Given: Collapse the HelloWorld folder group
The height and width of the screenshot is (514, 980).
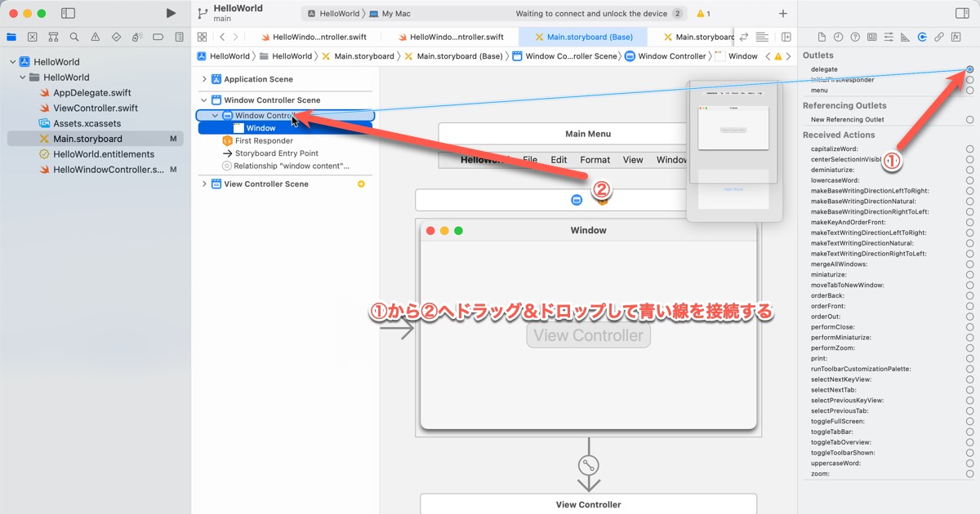Looking at the screenshot, I should tap(23, 78).
